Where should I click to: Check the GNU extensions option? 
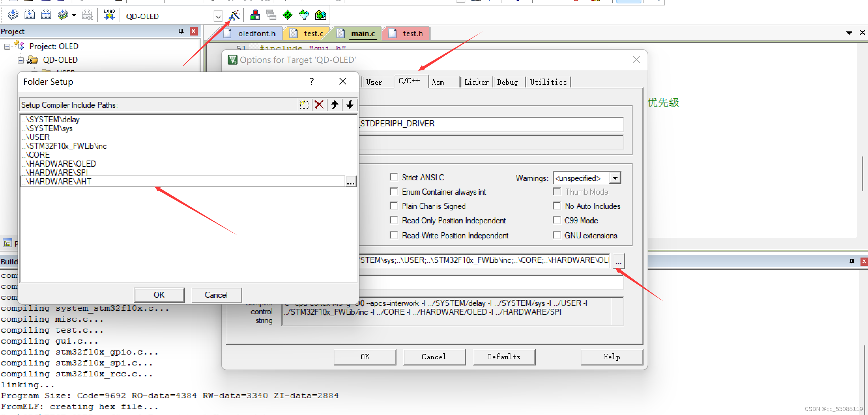[557, 235]
